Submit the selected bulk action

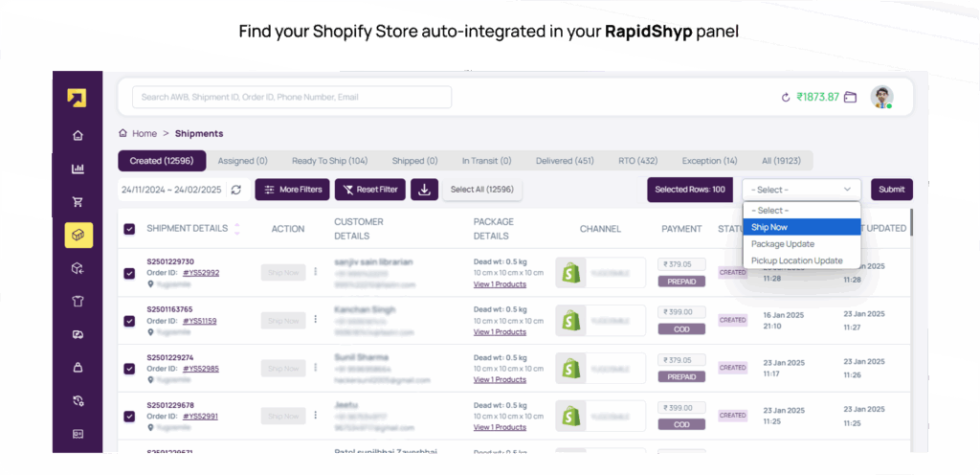891,190
